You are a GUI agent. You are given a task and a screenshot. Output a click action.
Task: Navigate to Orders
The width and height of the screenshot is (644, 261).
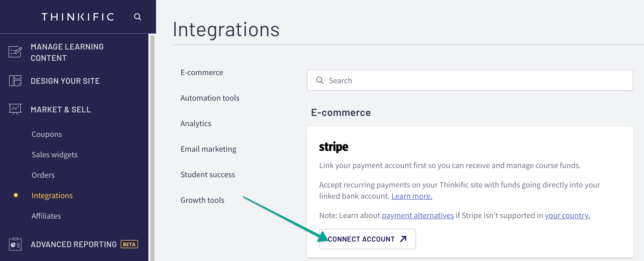43,175
